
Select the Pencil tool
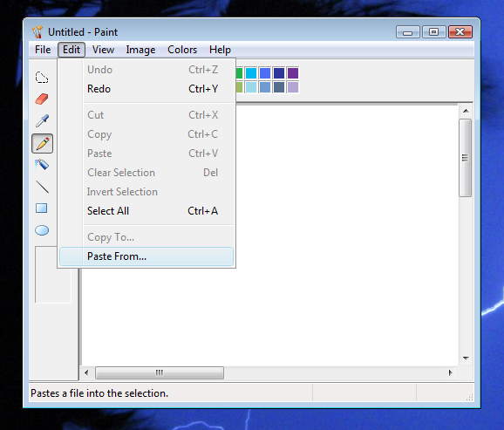[43, 143]
